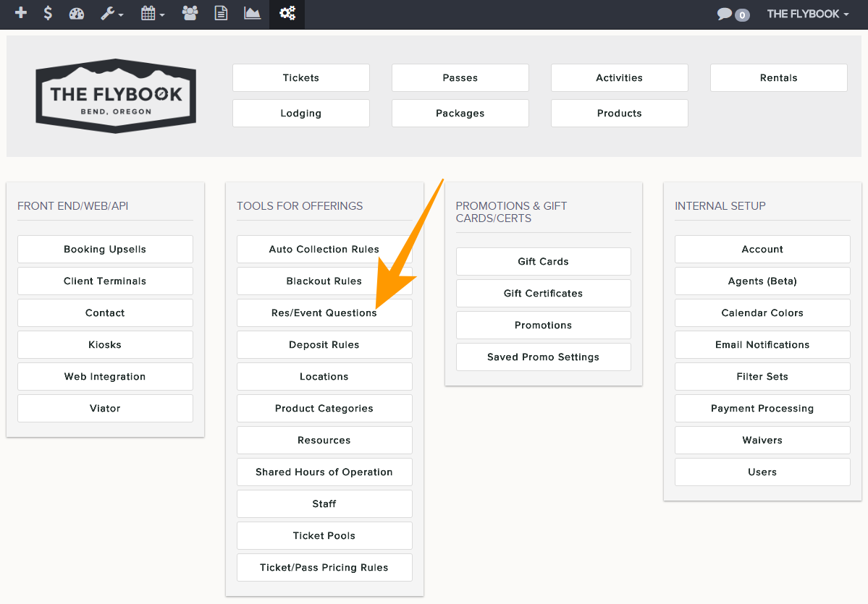Screen dimensions: 868x604
Task: Open the area chart analytics icon
Action: pyautogui.click(x=253, y=13)
